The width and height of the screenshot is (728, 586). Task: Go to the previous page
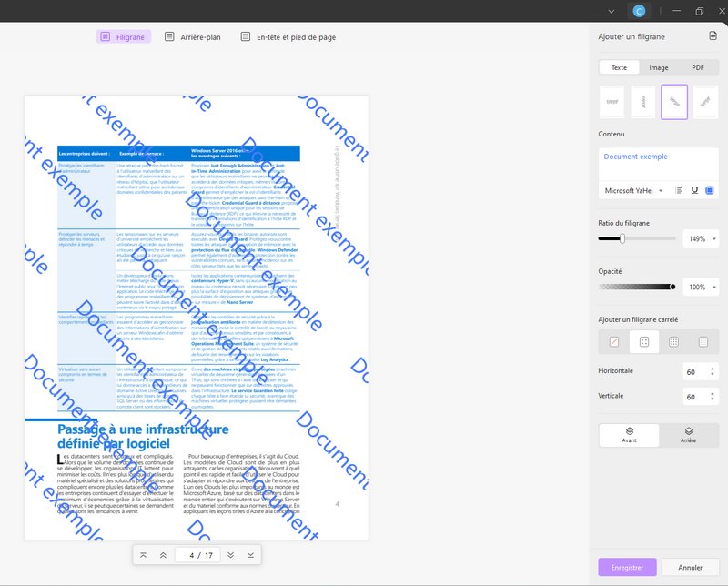(x=163, y=555)
